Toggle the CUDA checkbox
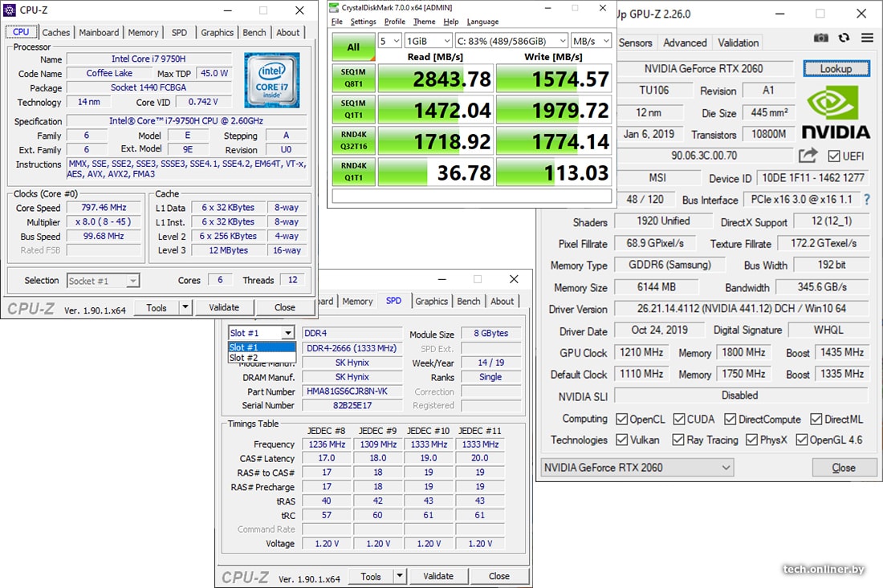 [x=678, y=419]
